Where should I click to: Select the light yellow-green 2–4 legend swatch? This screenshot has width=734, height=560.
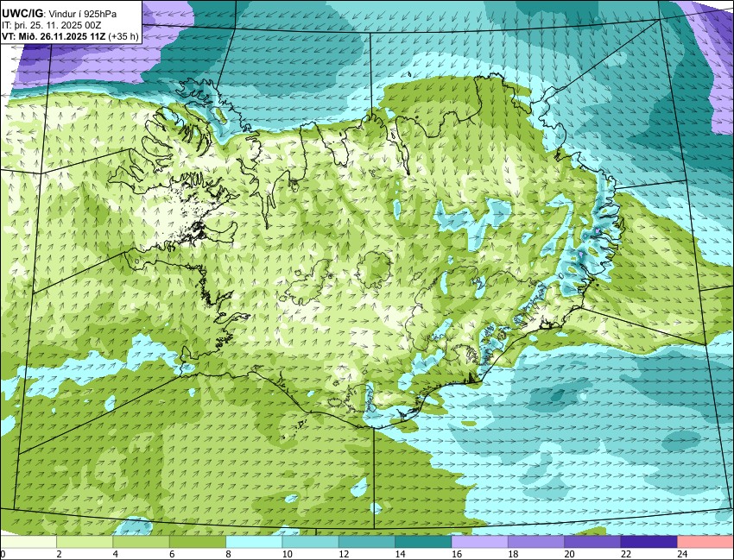85,542
